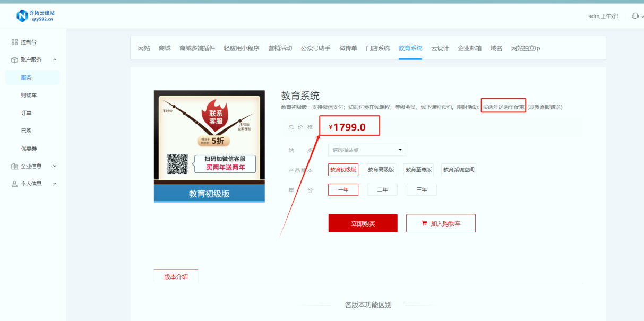The height and width of the screenshot is (321, 644).
Task: Click the 乔拓云建站 logo icon
Action: 22,16
